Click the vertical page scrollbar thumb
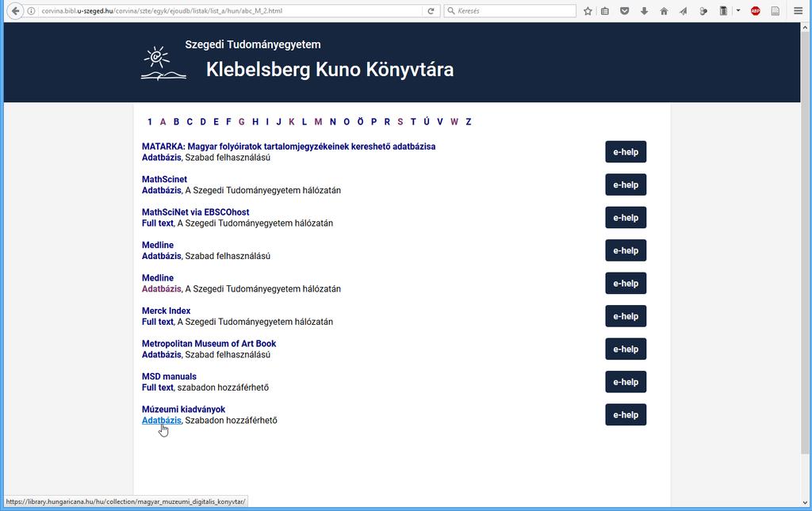This screenshot has width=812, height=511. click(x=806, y=243)
